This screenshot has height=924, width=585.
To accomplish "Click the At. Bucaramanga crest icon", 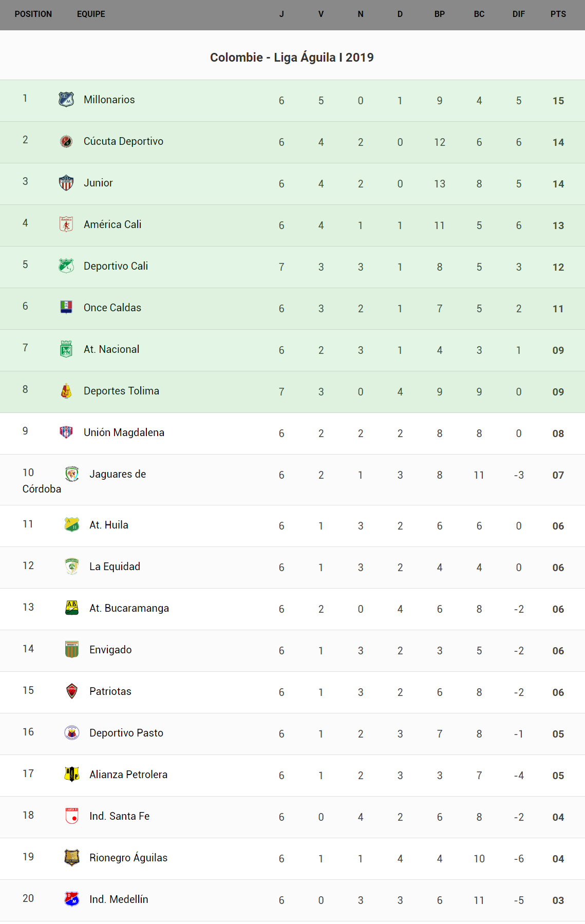I will click(x=72, y=608).
